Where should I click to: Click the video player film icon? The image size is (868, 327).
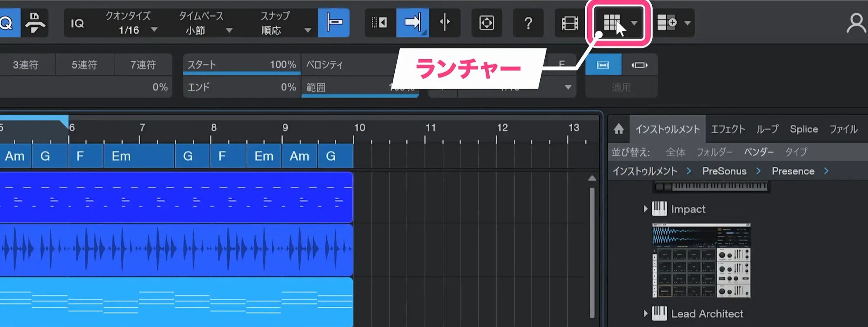point(570,23)
